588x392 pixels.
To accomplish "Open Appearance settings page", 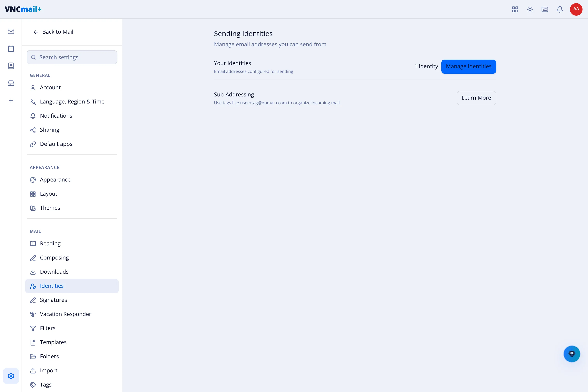I will point(72,180).
